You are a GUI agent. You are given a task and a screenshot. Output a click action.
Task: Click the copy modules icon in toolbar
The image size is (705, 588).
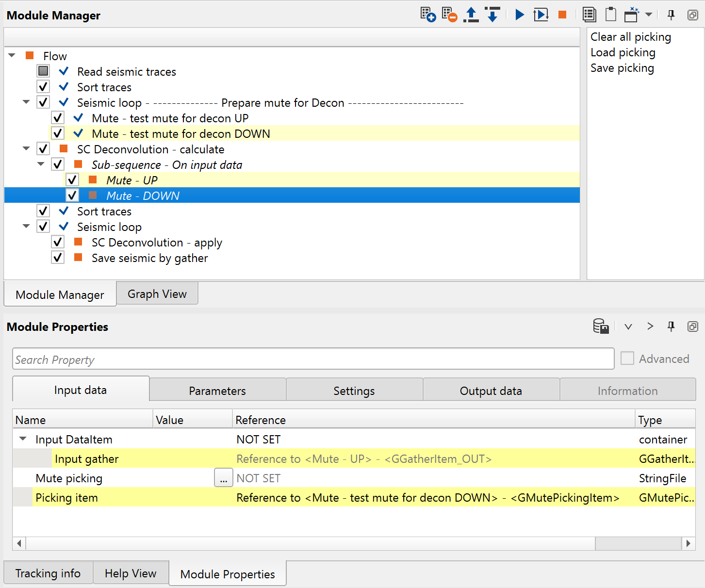589,15
